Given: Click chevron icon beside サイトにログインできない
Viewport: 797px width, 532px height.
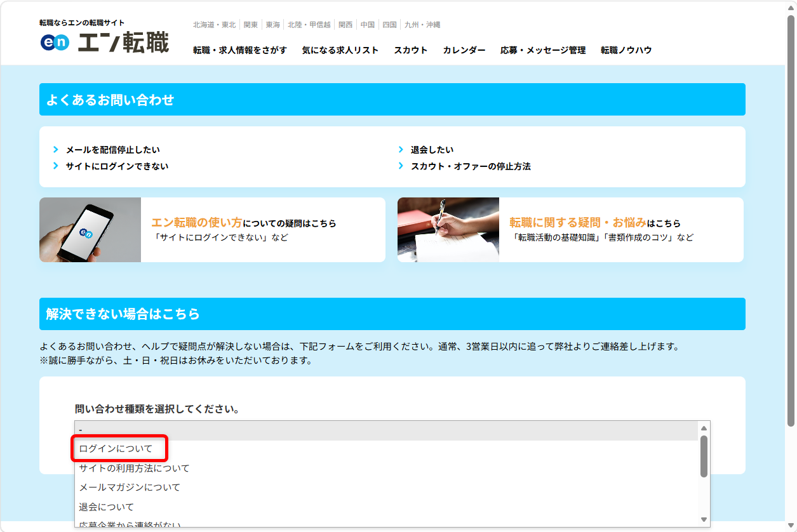Looking at the screenshot, I should coord(56,166).
